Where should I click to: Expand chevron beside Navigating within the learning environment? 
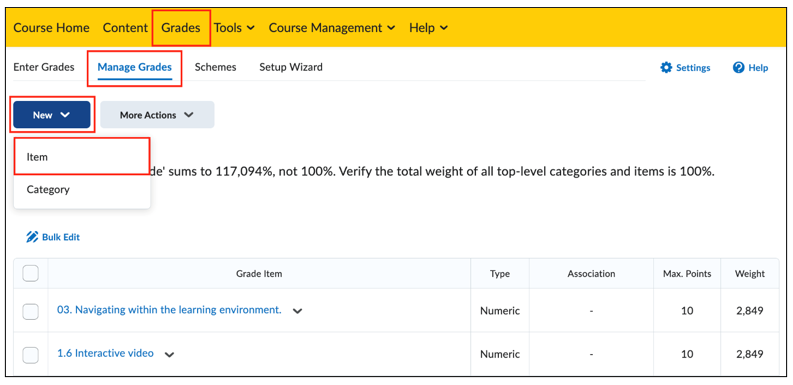[x=298, y=311]
